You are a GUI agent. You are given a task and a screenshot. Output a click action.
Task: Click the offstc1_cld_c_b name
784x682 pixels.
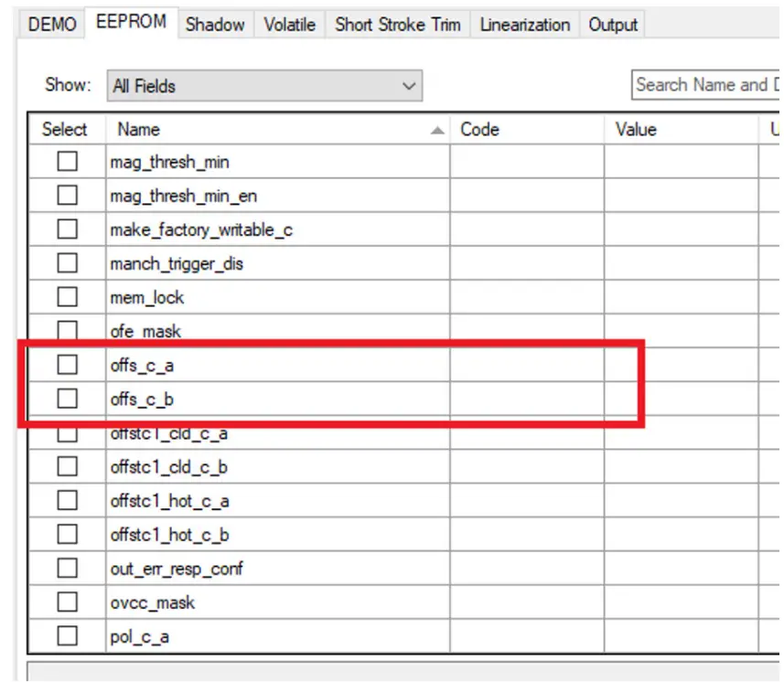(169, 467)
